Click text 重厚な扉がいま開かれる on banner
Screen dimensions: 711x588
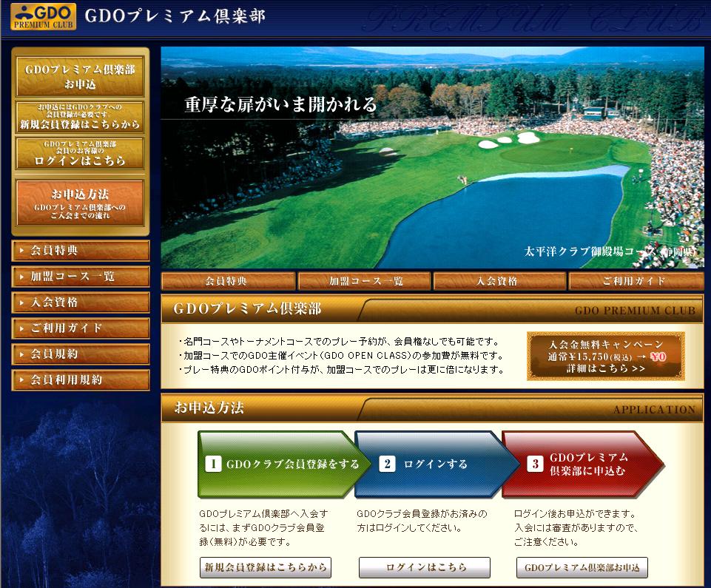280,104
